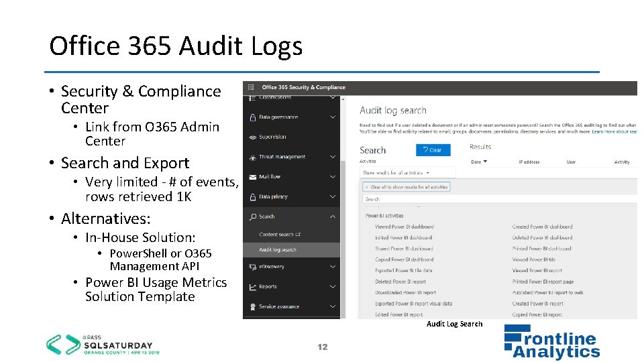The height and width of the screenshot is (362, 644).
Task: Select 'Edited Power BI report' activity
Action: tap(398, 314)
